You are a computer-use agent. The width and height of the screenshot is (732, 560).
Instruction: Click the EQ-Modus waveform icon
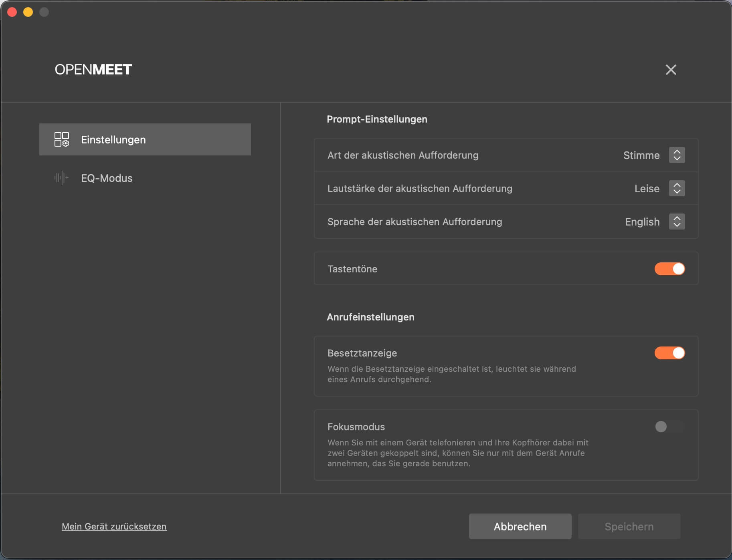(62, 178)
